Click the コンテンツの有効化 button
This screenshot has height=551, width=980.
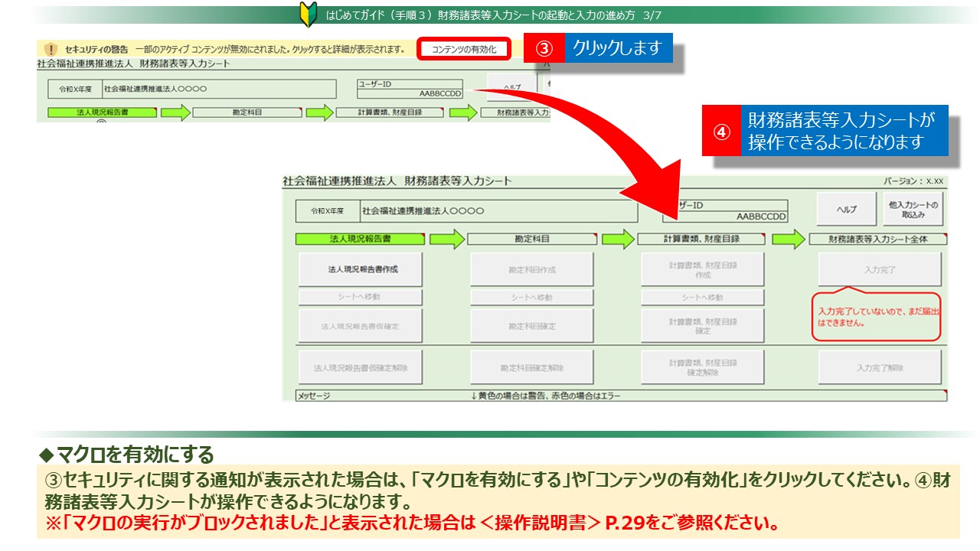pos(464,50)
